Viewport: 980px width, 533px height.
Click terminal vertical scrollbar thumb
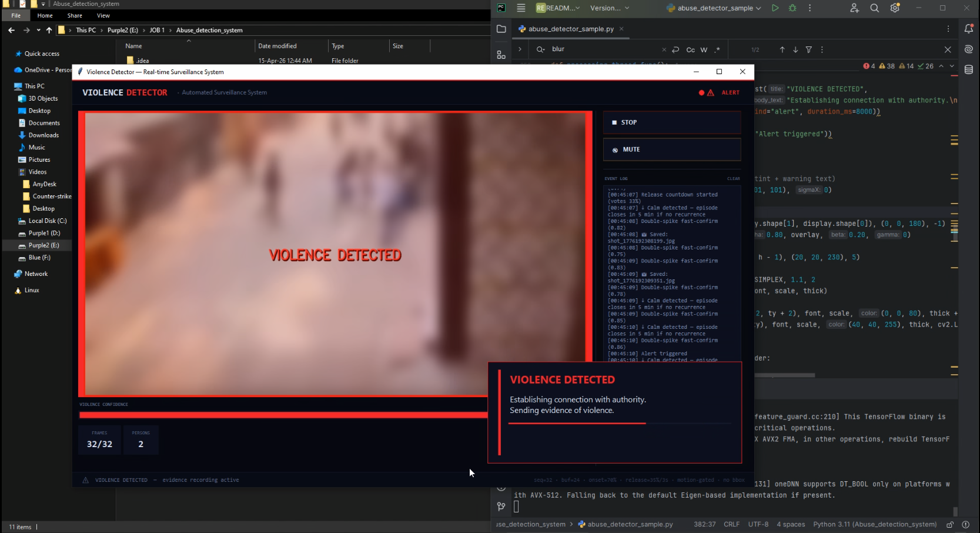(955, 512)
